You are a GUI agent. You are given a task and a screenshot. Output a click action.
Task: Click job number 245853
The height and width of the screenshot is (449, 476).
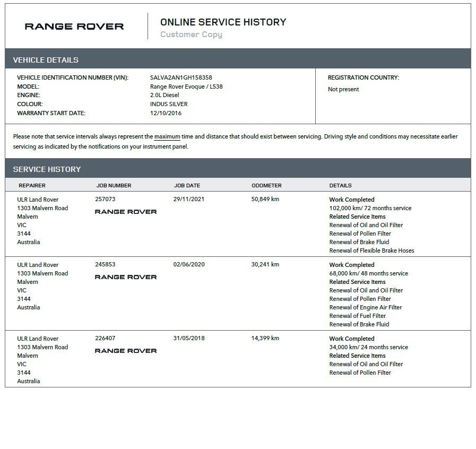pyautogui.click(x=105, y=265)
